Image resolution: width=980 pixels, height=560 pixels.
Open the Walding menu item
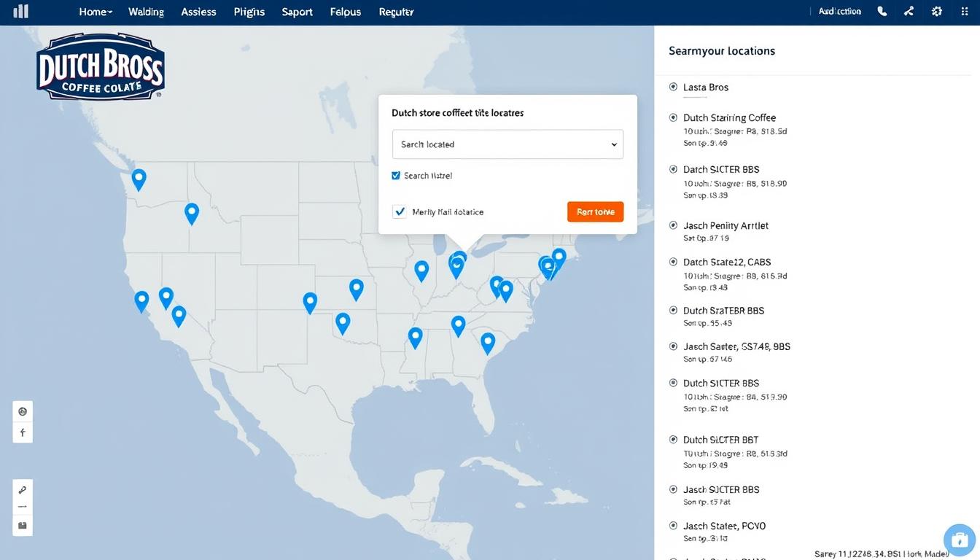coord(146,12)
